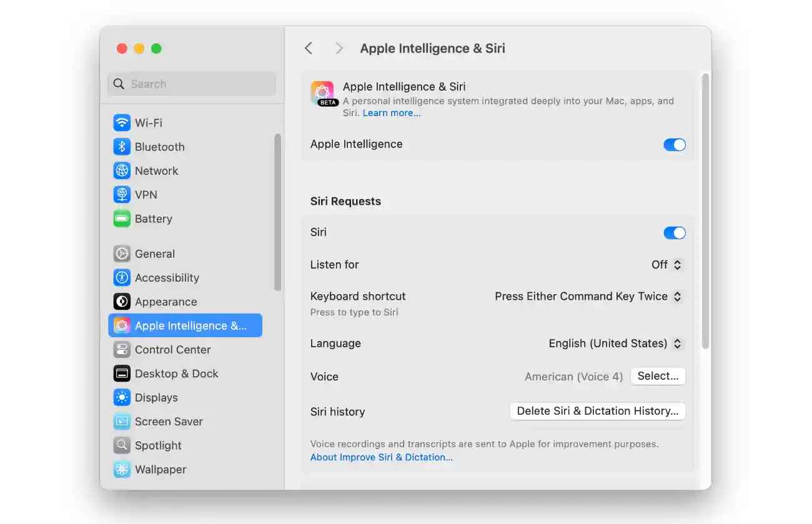812x524 pixels.
Task: Select Spotlight label in sidebar
Action: tap(158, 445)
